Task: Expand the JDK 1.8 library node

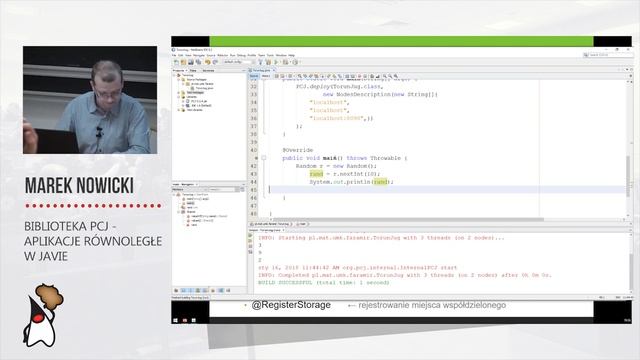Action: [183, 106]
